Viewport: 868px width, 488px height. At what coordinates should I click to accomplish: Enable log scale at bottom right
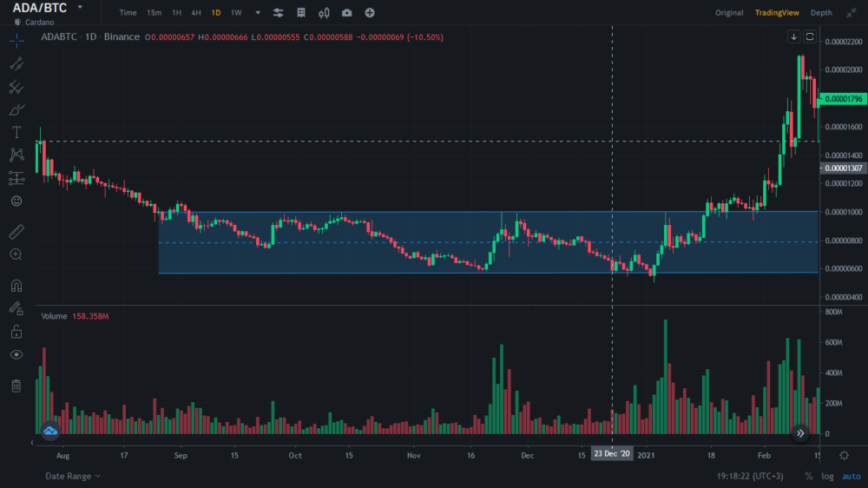click(825, 476)
